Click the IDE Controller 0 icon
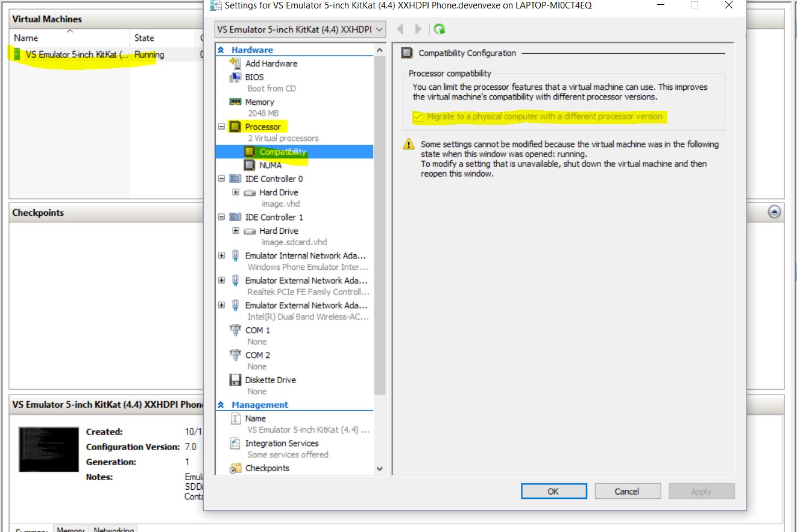Viewport: 797px width, 532px height. (x=235, y=179)
